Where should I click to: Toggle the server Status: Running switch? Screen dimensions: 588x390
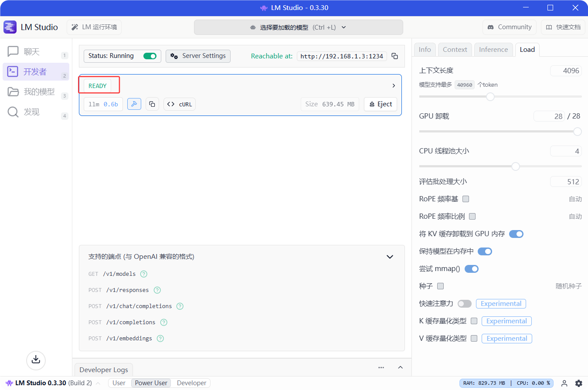click(x=150, y=56)
